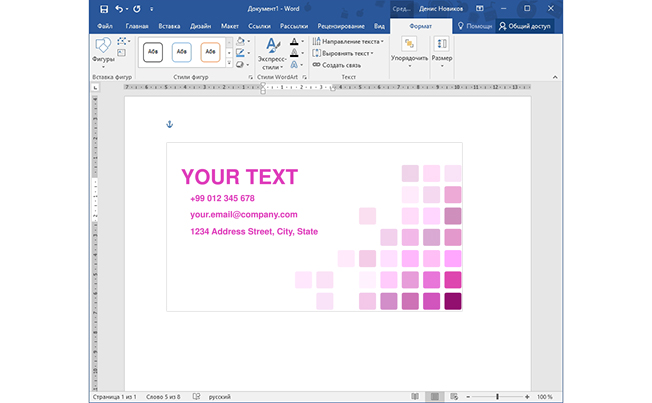The height and width of the screenshot is (403, 652).
Task: Click the Слово 5 из 8 word count
Action: (163, 397)
